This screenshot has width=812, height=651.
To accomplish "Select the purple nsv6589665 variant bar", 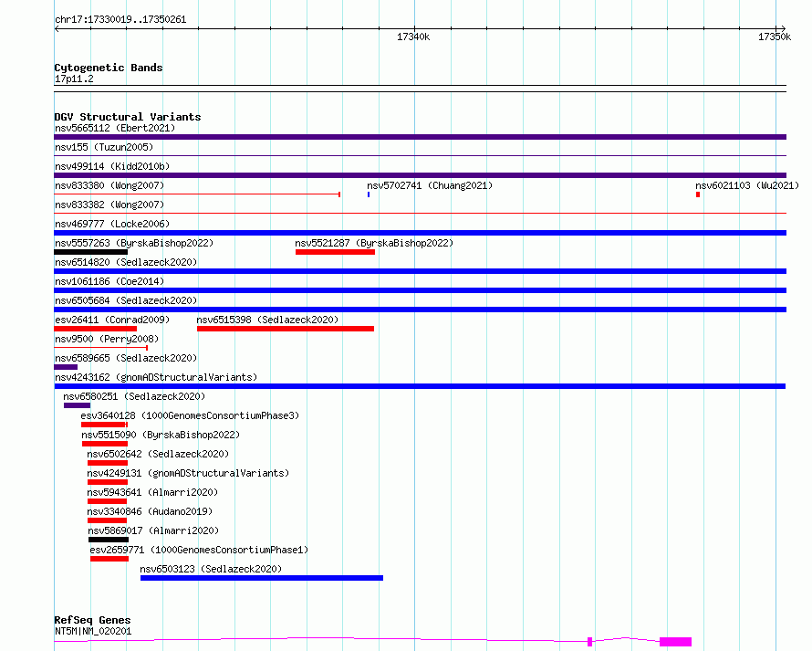I will point(66,367).
